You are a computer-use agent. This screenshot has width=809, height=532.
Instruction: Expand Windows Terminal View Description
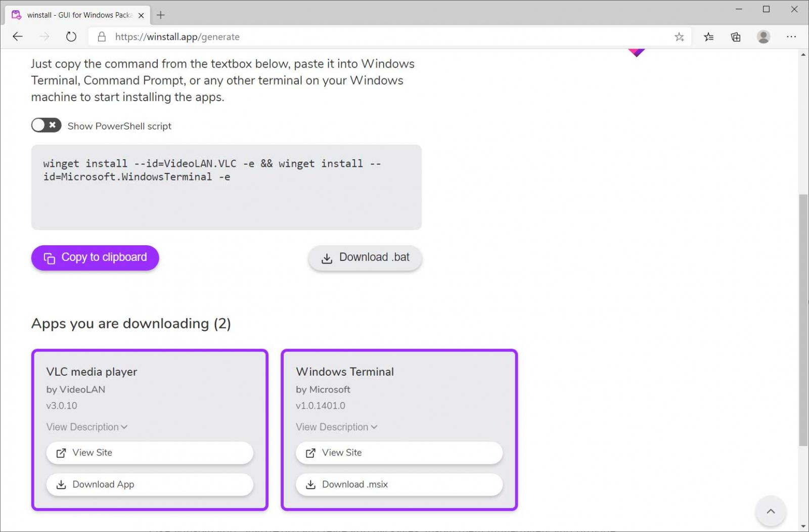click(x=336, y=427)
